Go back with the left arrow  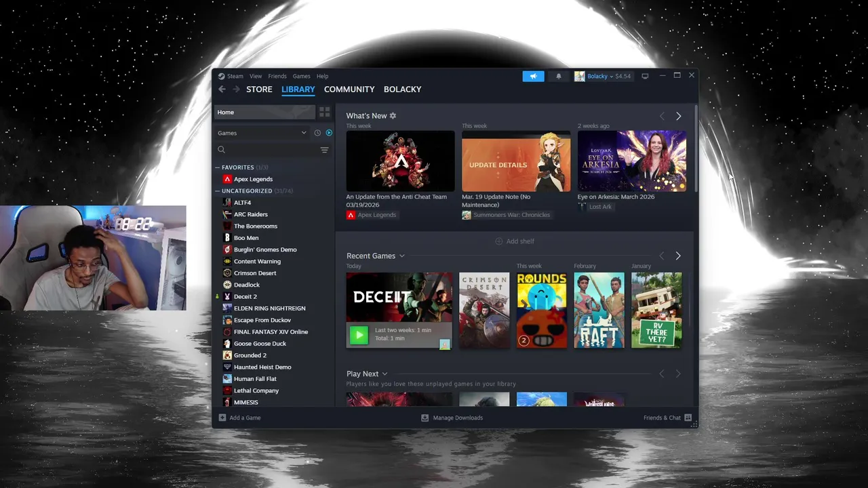point(222,89)
